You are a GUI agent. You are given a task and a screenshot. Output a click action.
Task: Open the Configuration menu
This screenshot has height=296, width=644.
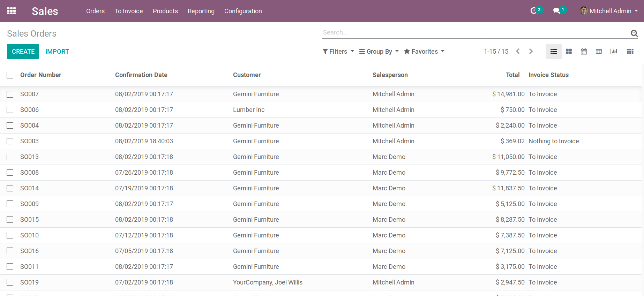(243, 11)
